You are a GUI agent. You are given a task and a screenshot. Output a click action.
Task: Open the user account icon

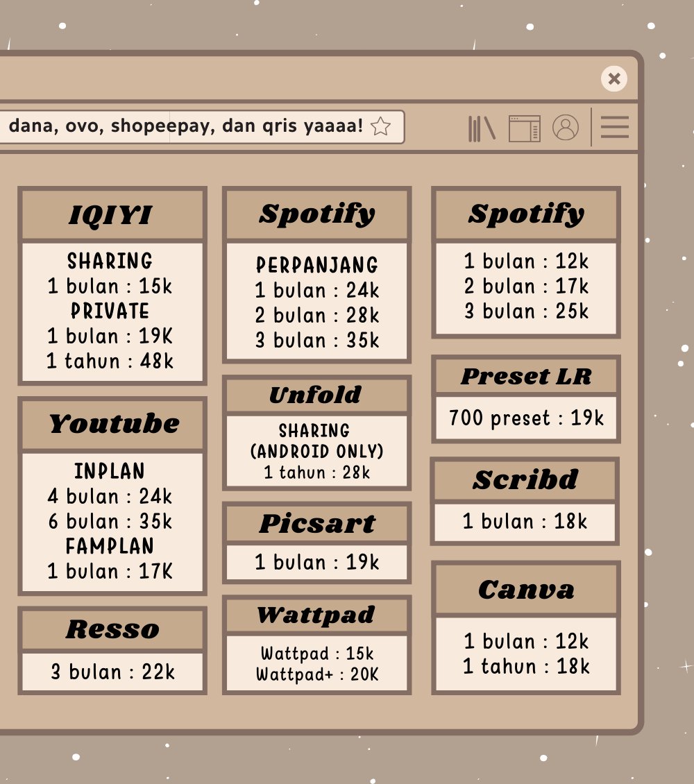point(566,128)
